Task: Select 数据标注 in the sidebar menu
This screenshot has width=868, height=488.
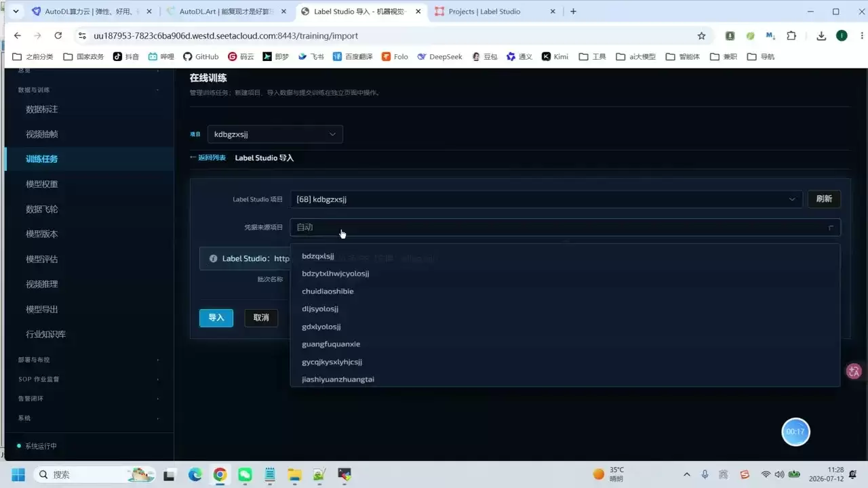Action: pos(42,109)
